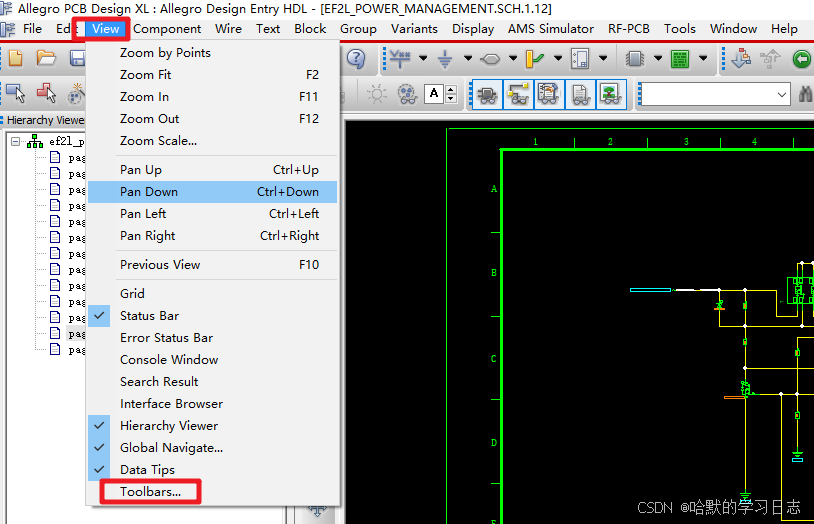Click the ground symbol toolbar icon

tap(445, 59)
